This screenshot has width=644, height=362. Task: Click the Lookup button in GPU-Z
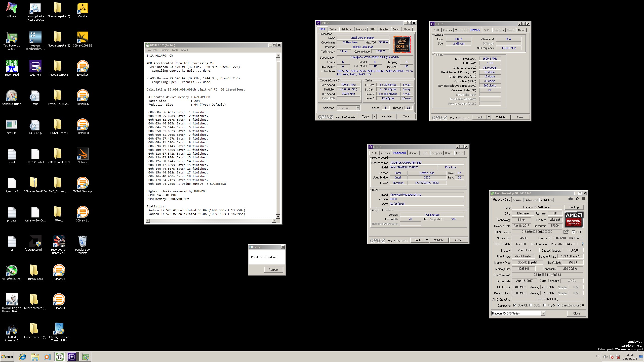pyautogui.click(x=574, y=207)
